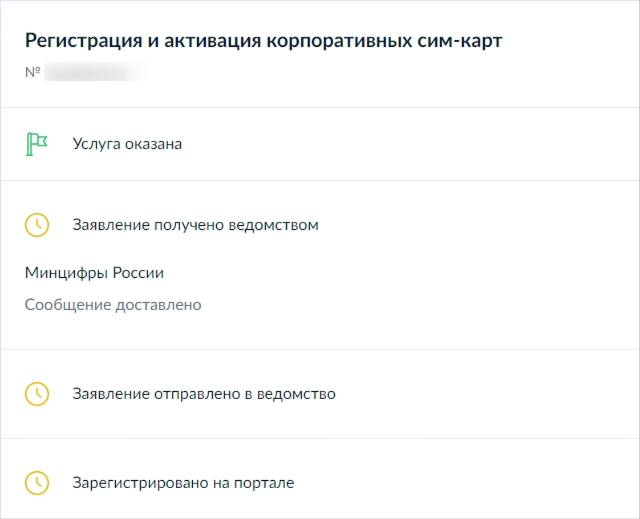Click the '№' symbol under the heading
Image resolution: width=640 pixels, height=519 pixels.
pyautogui.click(x=32, y=73)
